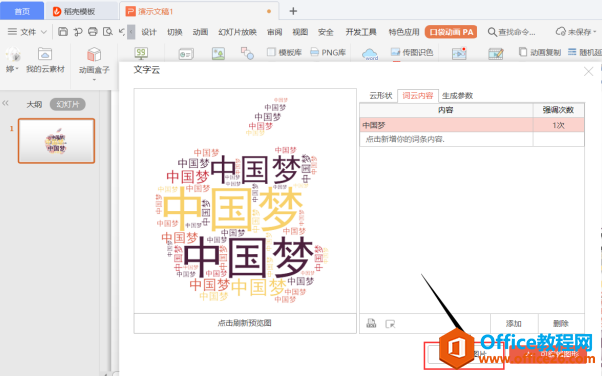Open the 幻灯片放映 ribbon tab
Screen dimensions: 602x376
coord(237,32)
